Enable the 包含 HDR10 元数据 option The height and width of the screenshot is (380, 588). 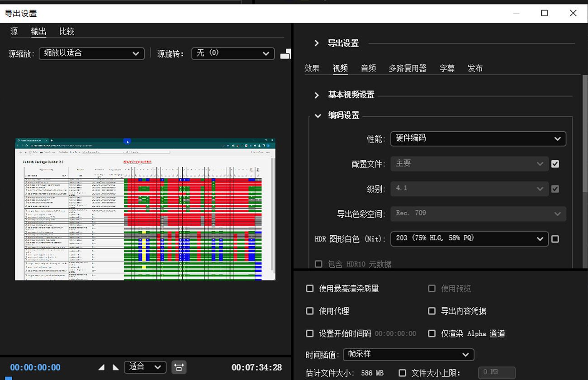click(318, 264)
